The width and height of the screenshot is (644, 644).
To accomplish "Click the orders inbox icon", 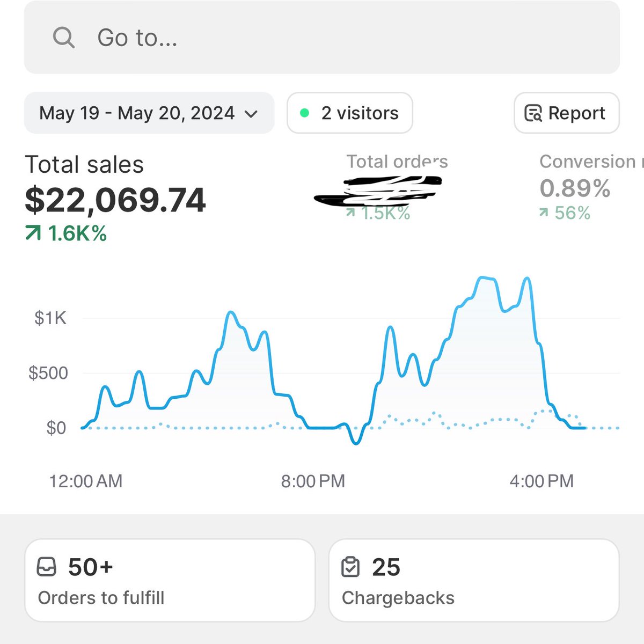I will (48, 566).
